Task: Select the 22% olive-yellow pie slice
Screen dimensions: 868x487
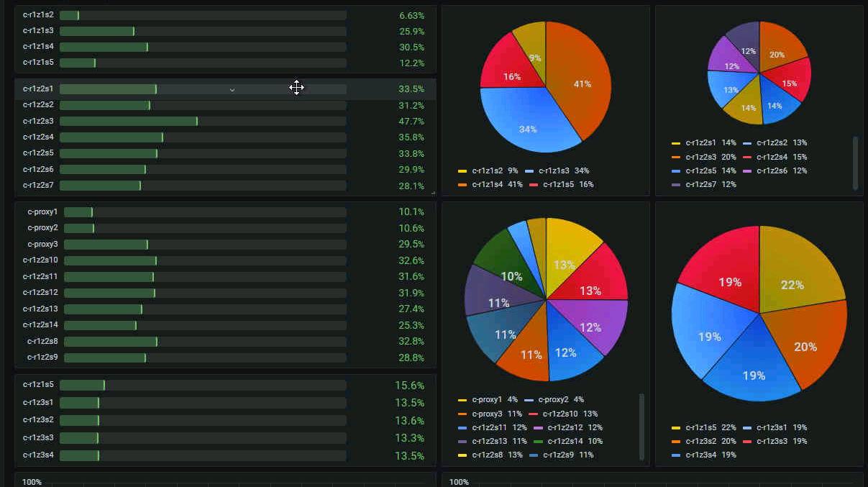Action: click(x=798, y=273)
